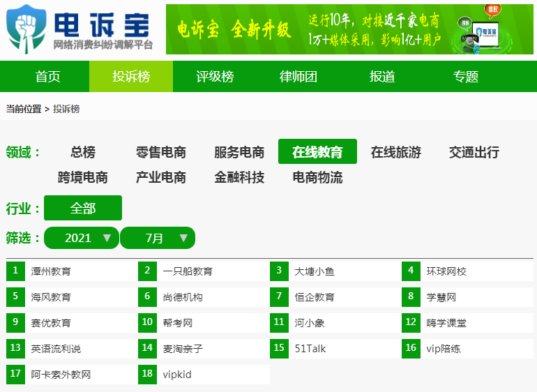The height and width of the screenshot is (392, 537).
Task: Filter by 交通出行 domain
Action: tap(474, 152)
